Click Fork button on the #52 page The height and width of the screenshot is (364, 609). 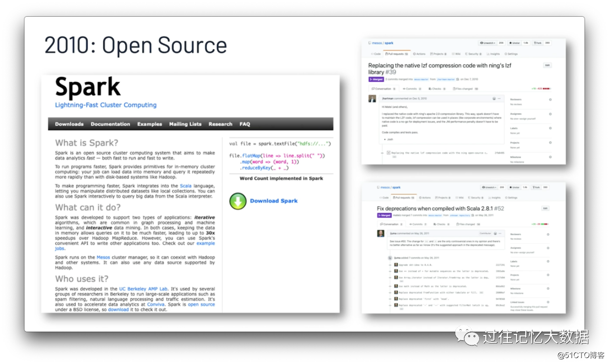(x=536, y=187)
